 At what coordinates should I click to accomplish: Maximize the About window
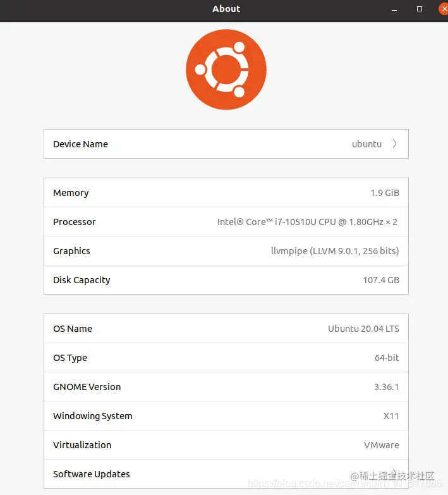[420, 9]
